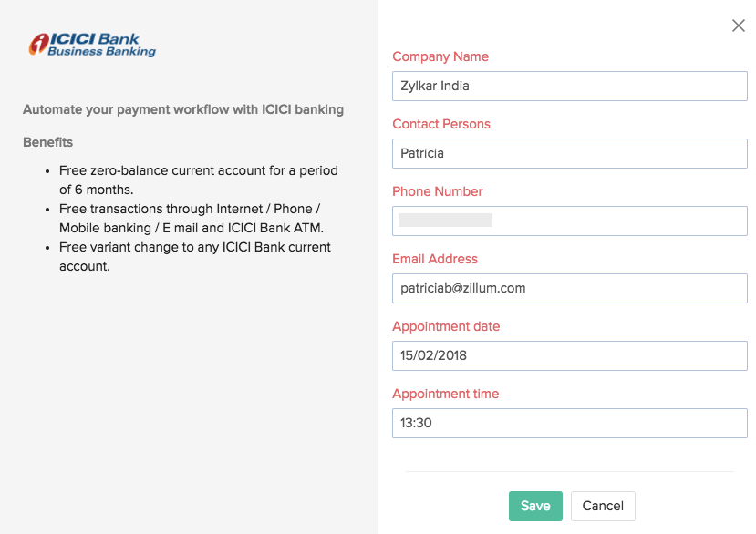The image size is (756, 534).
Task: Click the Benefits heading
Action: coord(47,142)
